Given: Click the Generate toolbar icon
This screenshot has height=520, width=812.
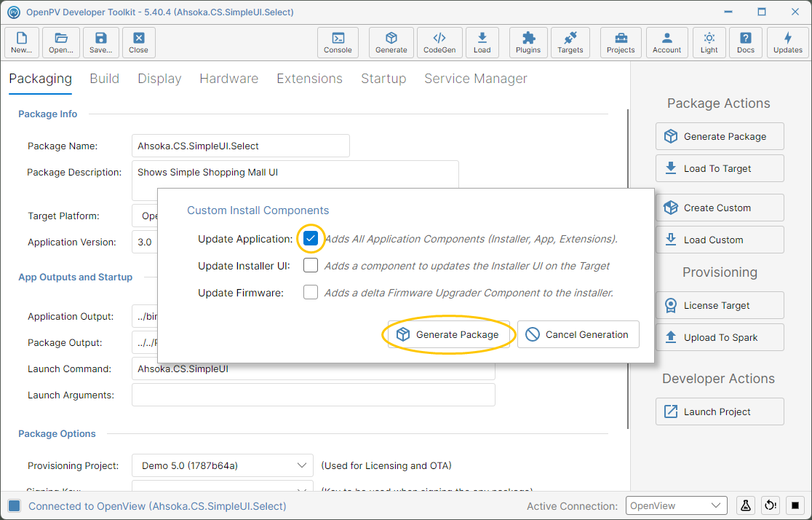Looking at the screenshot, I should coord(391,42).
